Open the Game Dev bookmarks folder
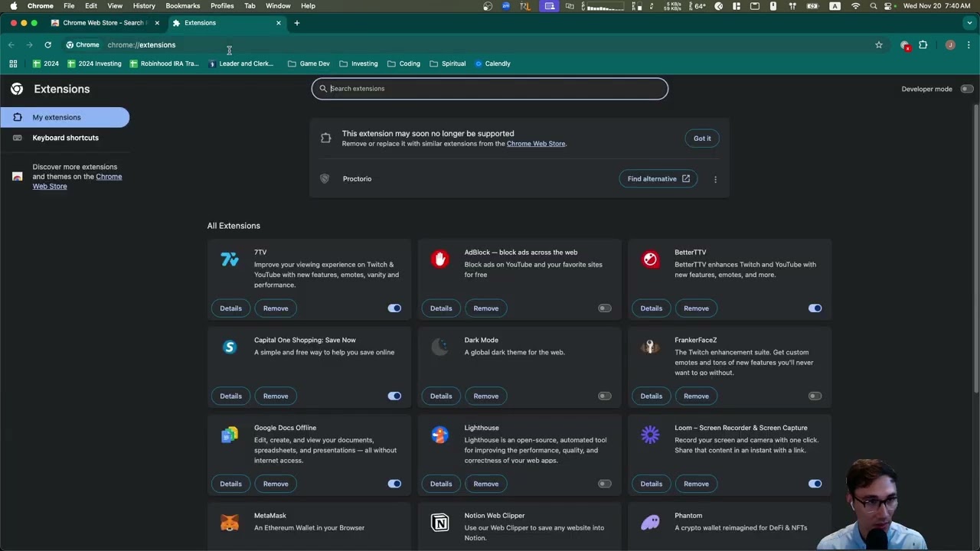The image size is (980, 551). point(309,64)
